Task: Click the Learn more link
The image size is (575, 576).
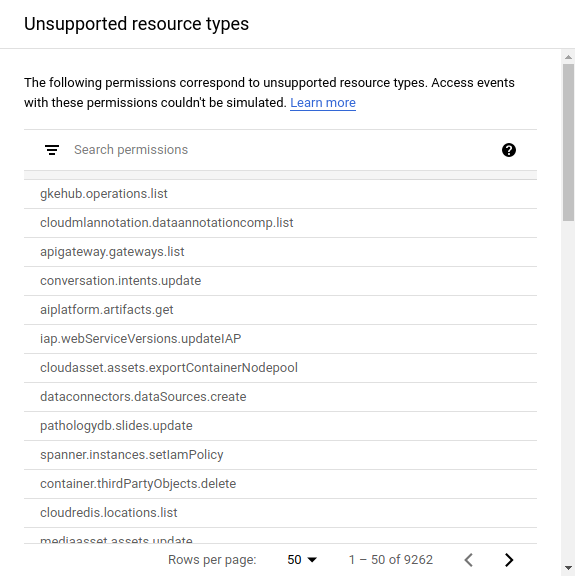Action: (323, 103)
